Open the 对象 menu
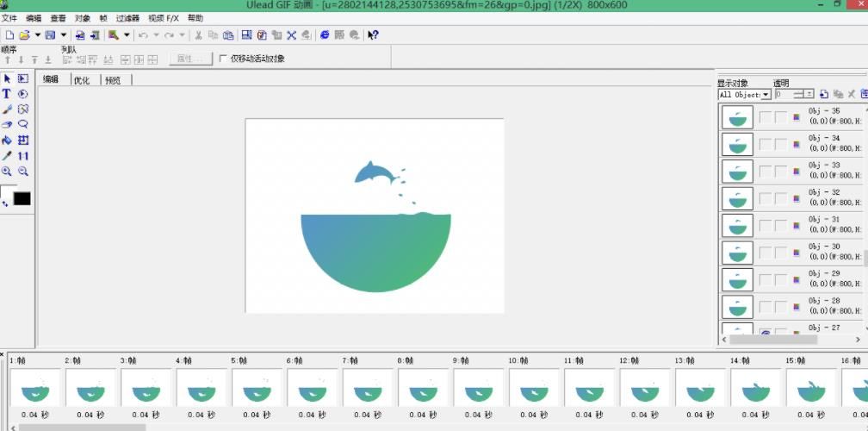This screenshot has height=431, width=868. tap(83, 18)
